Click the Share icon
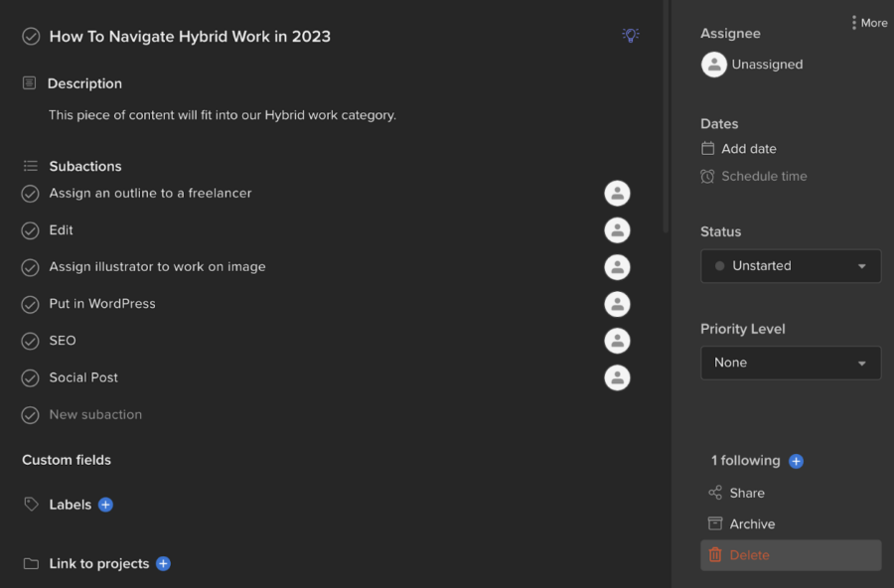 coord(715,493)
